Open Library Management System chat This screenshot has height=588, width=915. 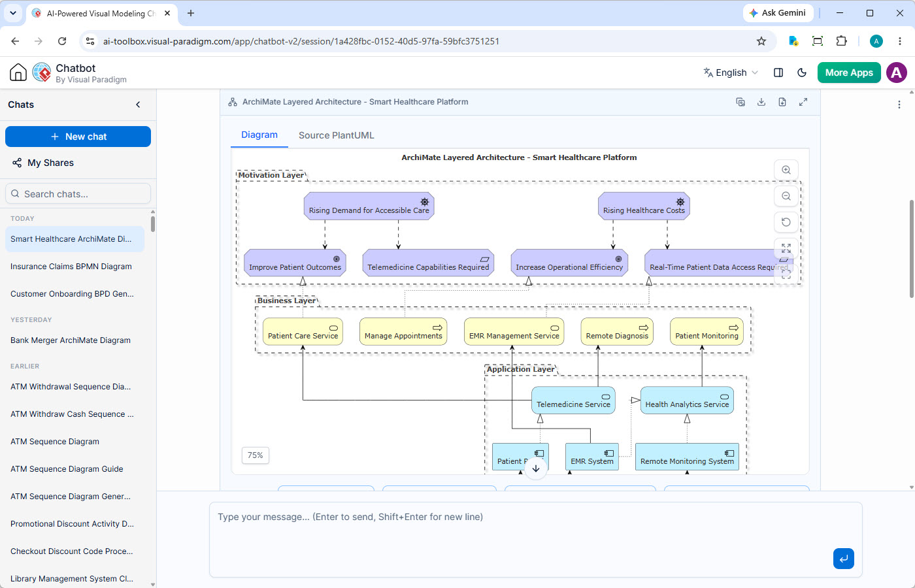pos(75,579)
